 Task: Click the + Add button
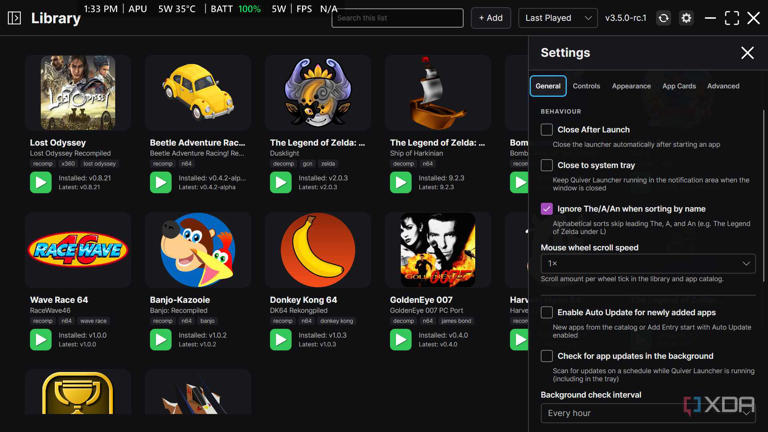pos(491,18)
